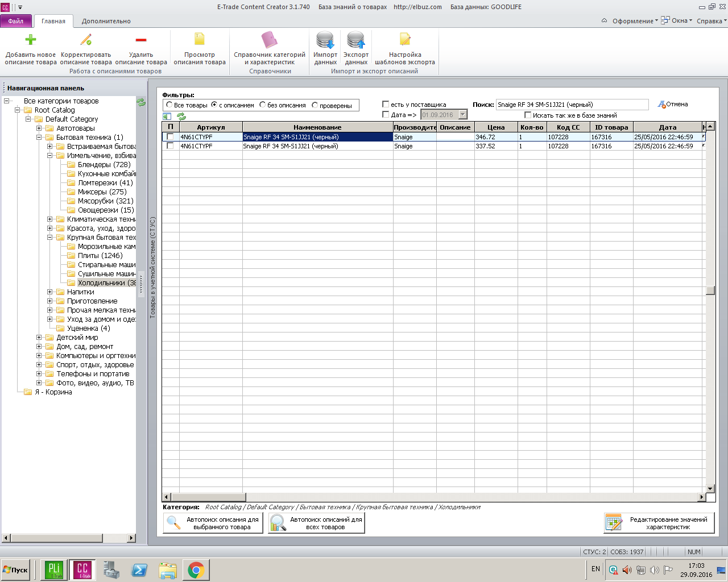
Task: Click the red minus Delete product description icon
Action: pos(141,39)
